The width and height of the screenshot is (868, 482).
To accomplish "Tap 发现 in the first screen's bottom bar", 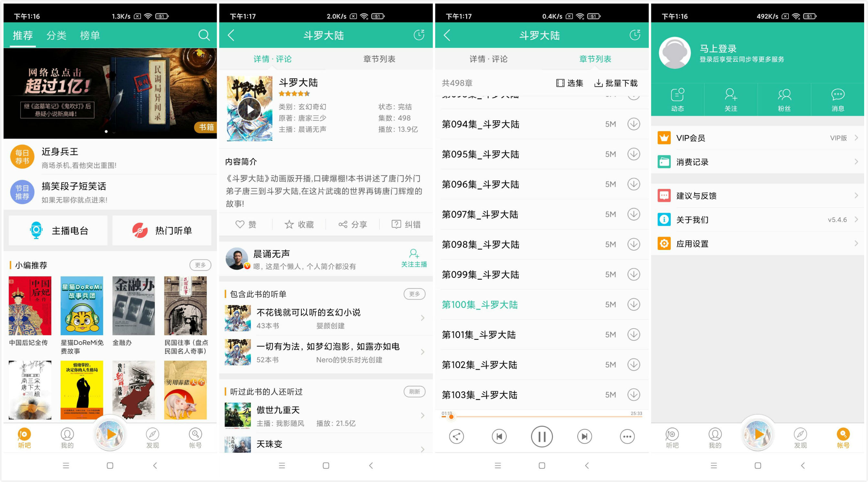I will click(x=152, y=438).
